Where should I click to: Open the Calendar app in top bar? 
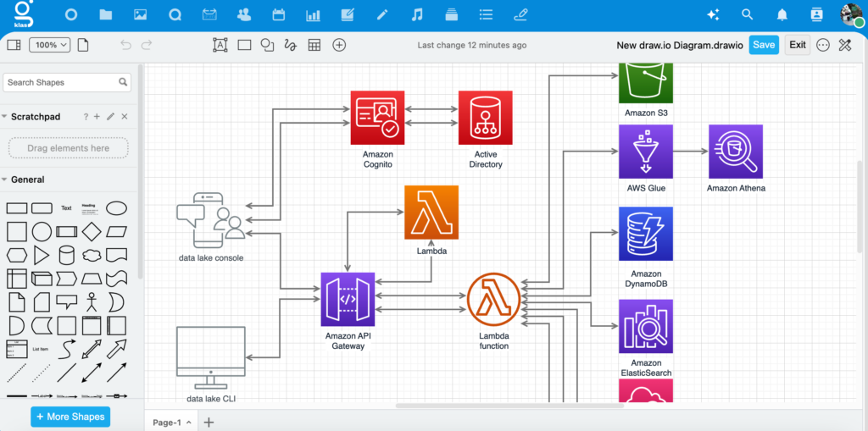(278, 15)
